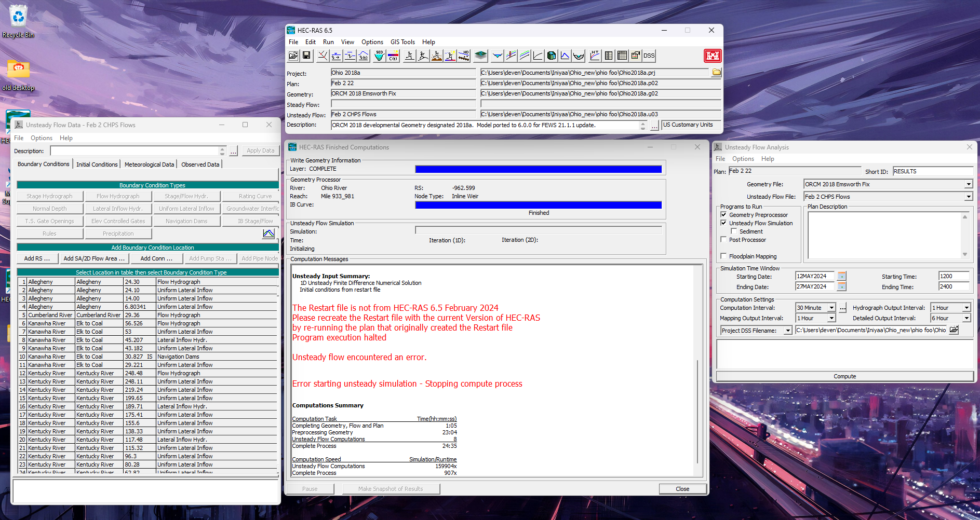Viewport: 980px width, 520px height.
Task: Close the Finished Computations dialog with Close button
Action: click(682, 489)
